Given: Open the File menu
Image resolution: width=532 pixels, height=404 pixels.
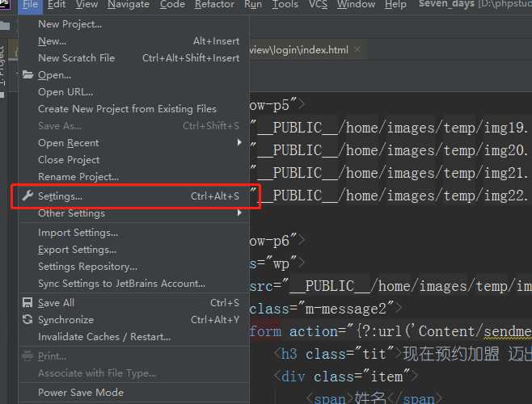Looking at the screenshot, I should (x=30, y=4).
